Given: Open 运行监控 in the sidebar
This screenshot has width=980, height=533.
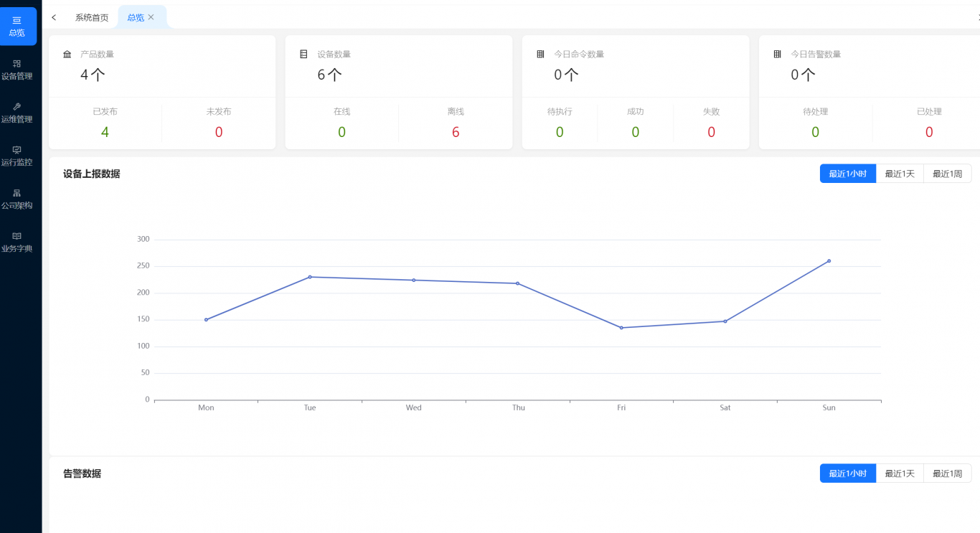Looking at the screenshot, I should pyautogui.click(x=17, y=156).
